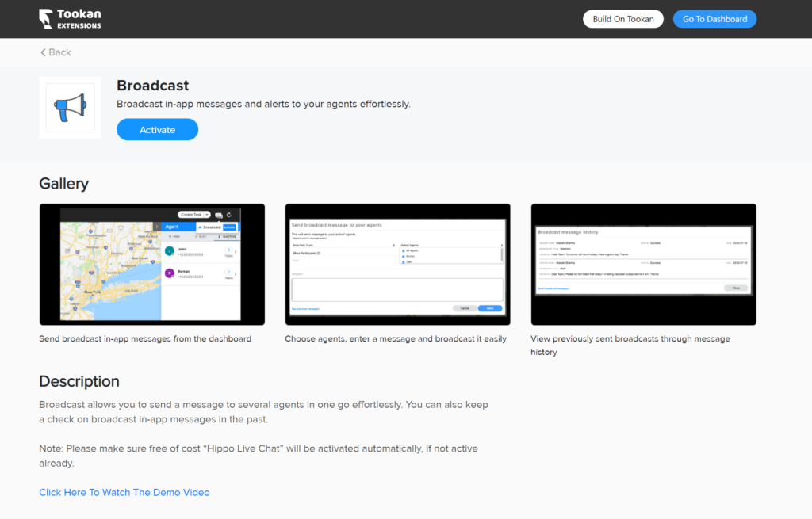This screenshot has width=812, height=519.
Task: Activate the Broadcast extension
Action: tap(158, 130)
